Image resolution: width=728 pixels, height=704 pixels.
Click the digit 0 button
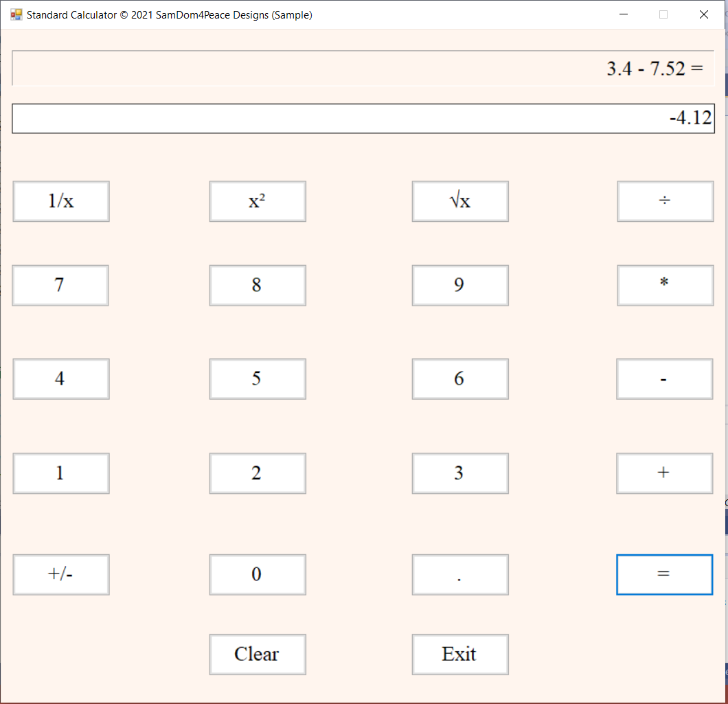[x=258, y=574]
